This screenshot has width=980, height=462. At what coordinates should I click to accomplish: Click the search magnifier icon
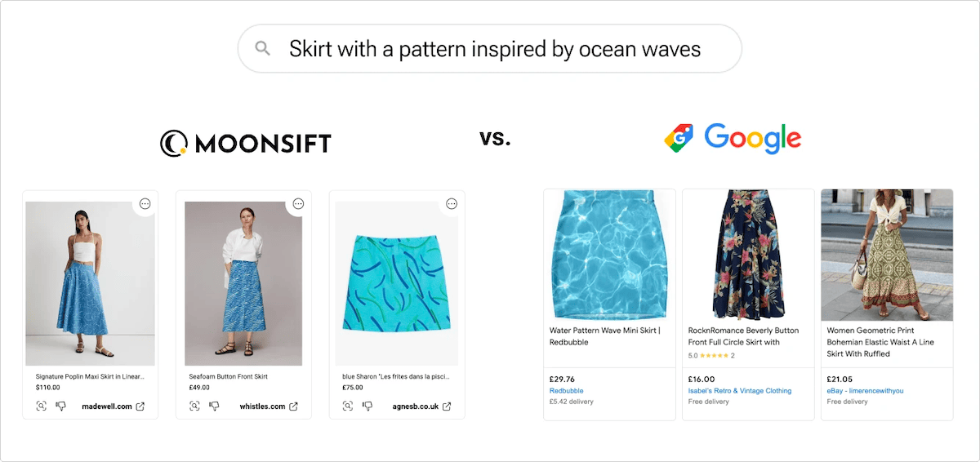[262, 49]
